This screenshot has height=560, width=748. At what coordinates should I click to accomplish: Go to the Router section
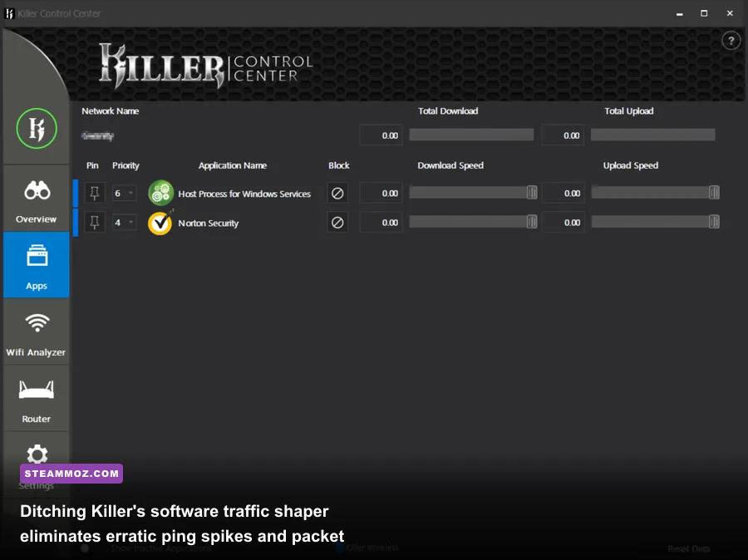(37, 399)
